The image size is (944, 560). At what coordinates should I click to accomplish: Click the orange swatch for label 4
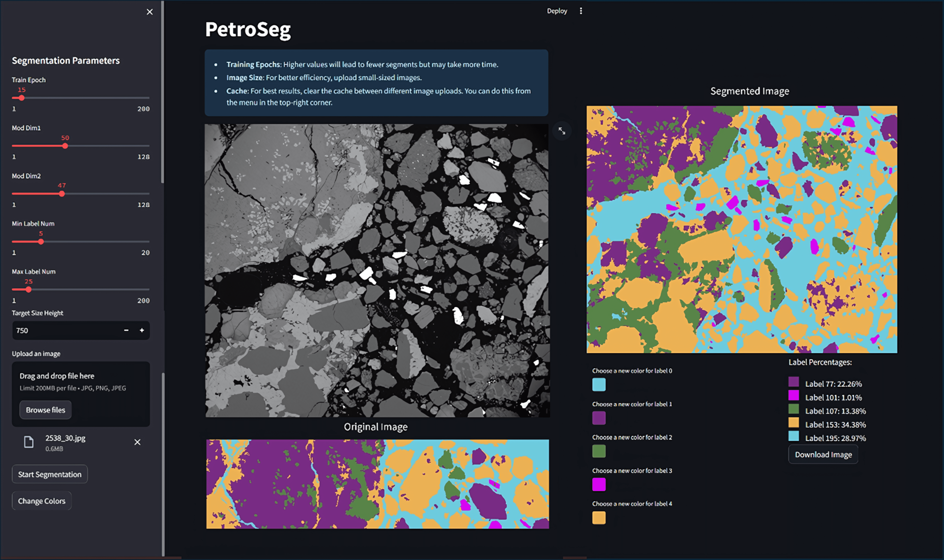[x=599, y=518]
